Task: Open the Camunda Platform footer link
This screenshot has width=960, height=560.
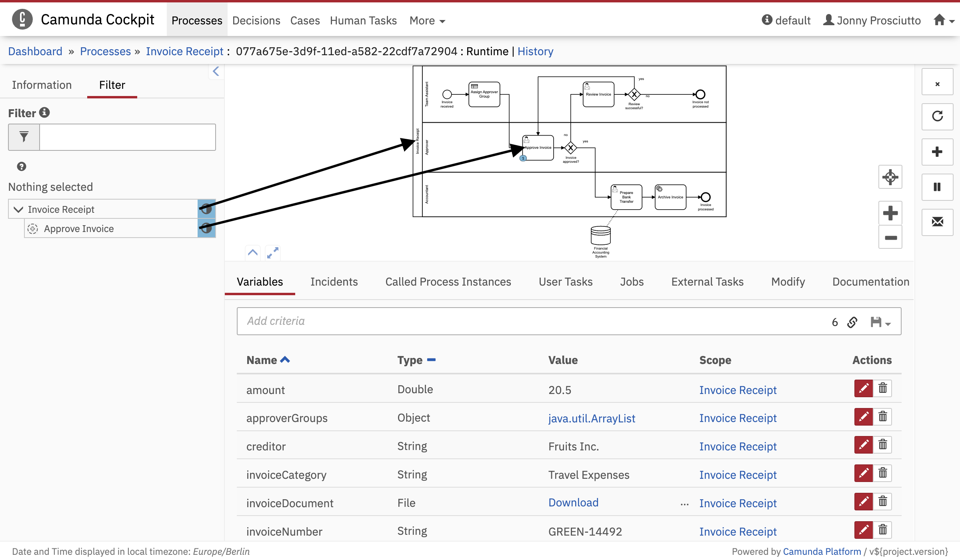Action: click(822, 551)
